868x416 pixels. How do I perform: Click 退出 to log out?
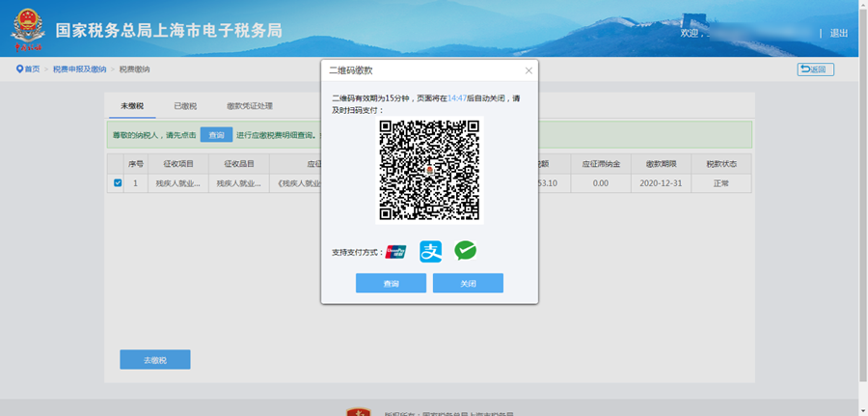[838, 33]
